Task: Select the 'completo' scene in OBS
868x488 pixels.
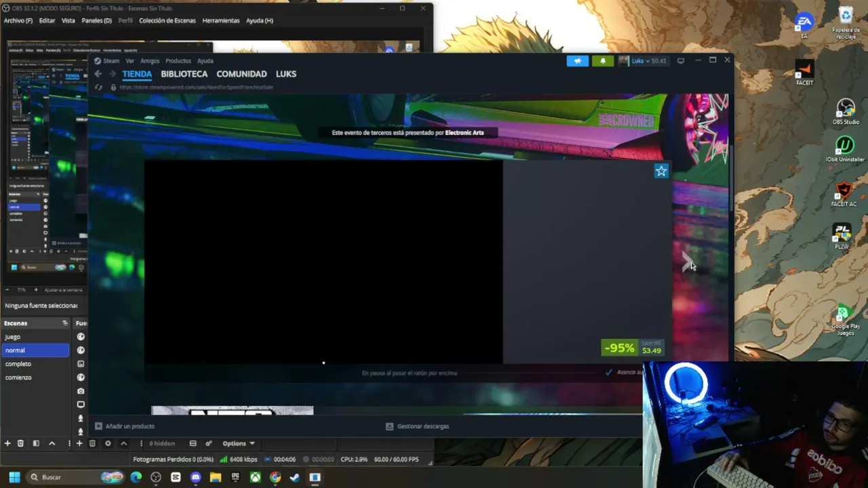Action: coord(35,364)
